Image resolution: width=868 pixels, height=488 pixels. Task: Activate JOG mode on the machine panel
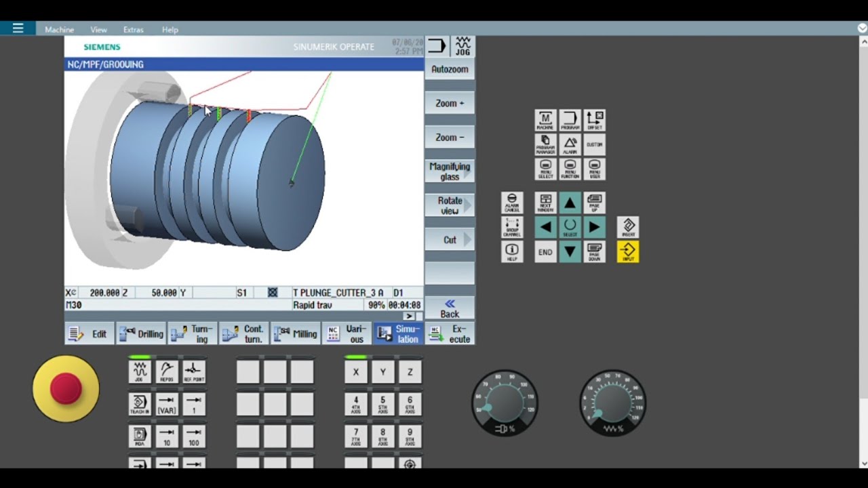[140, 371]
